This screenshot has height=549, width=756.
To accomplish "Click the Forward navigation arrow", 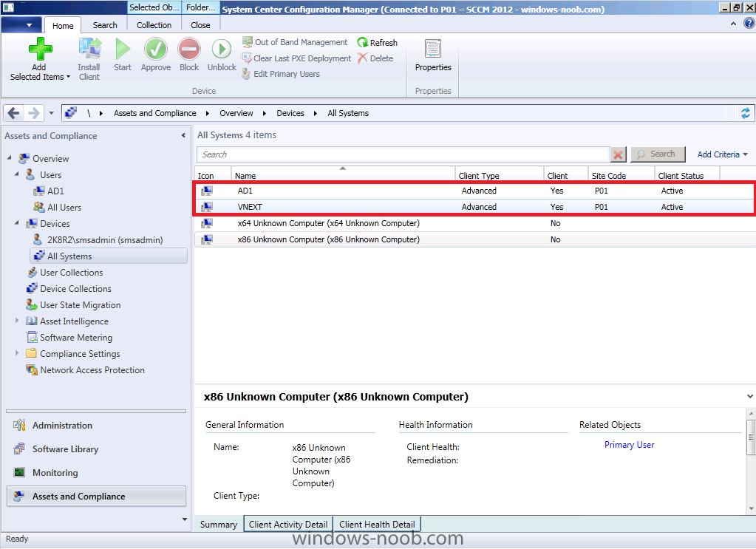I will [x=34, y=113].
